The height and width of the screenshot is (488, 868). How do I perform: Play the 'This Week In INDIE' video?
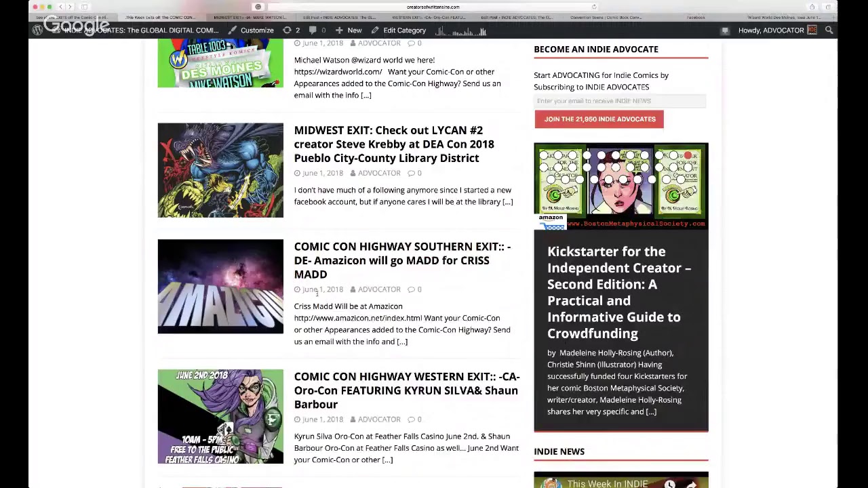(621, 481)
